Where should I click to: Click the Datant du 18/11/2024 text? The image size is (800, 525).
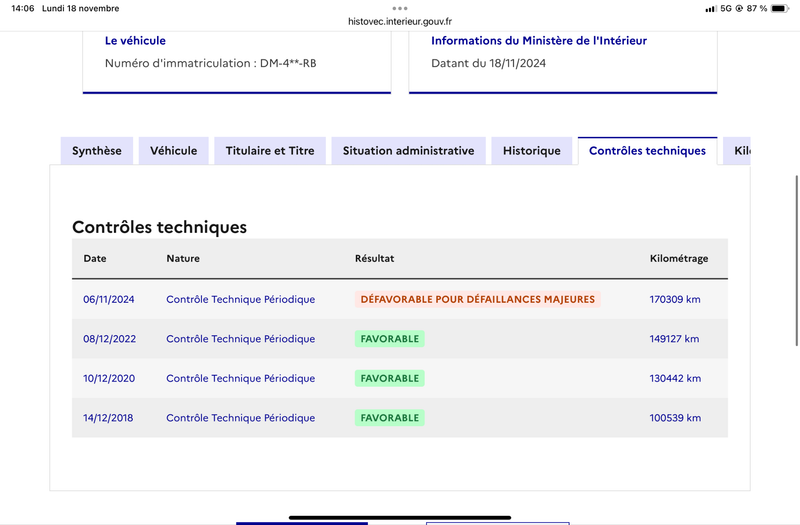tap(488, 63)
